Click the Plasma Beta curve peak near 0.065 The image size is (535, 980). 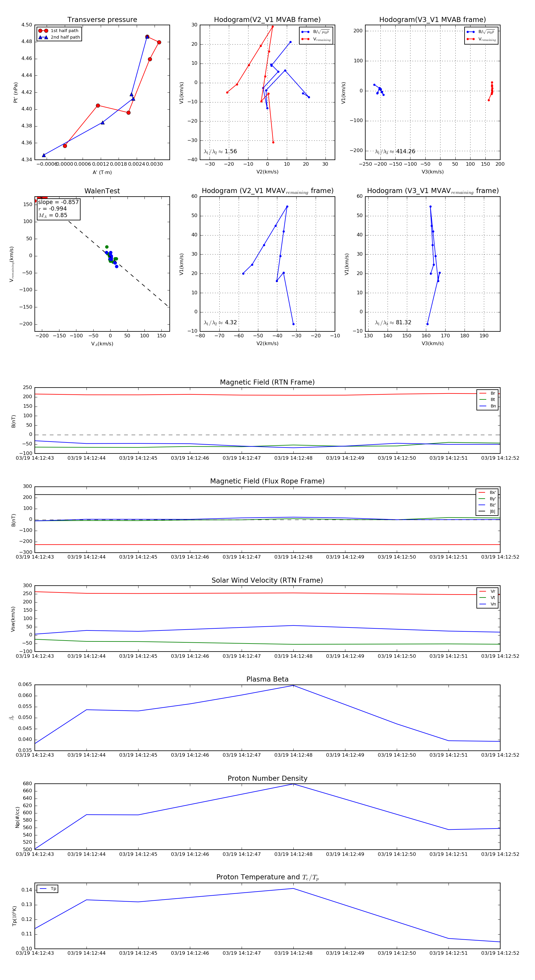click(293, 685)
